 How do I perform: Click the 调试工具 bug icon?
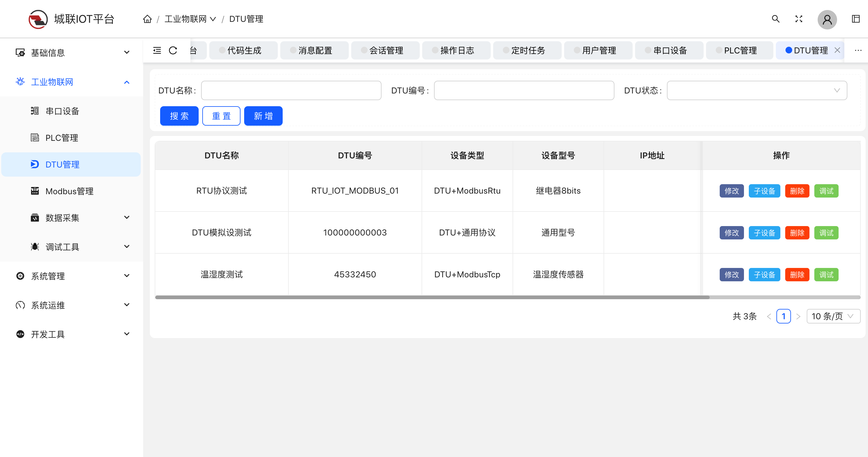[x=35, y=247]
